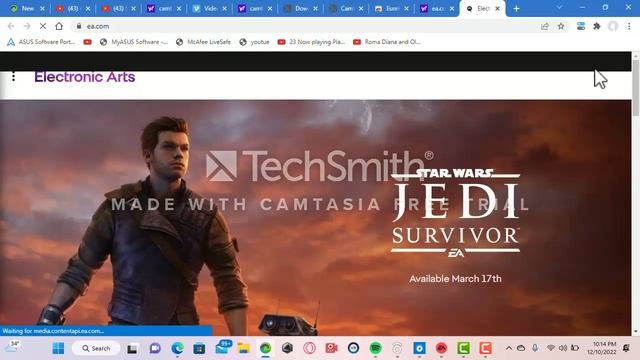Expand the tab search chevron

point(559,8)
